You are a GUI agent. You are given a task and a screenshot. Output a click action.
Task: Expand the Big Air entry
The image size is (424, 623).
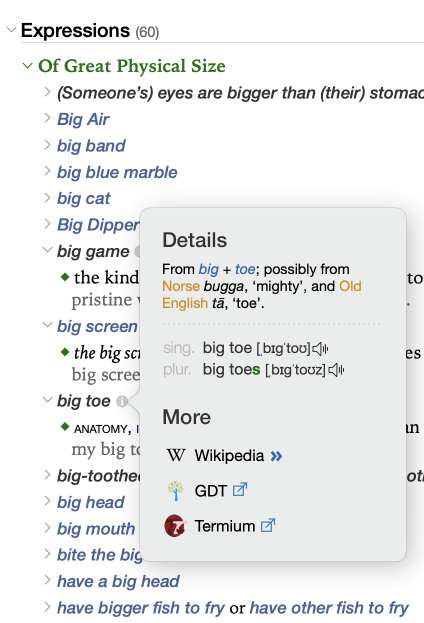(x=47, y=118)
